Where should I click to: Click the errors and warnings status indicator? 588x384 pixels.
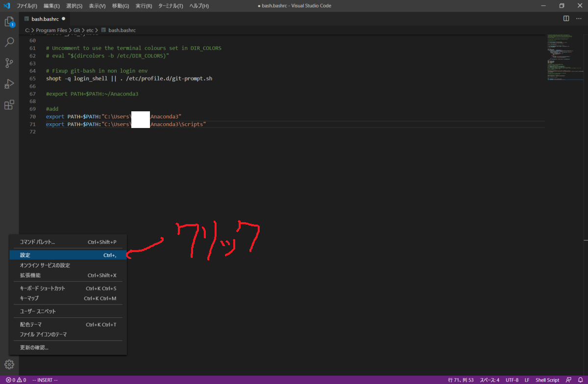coord(16,380)
